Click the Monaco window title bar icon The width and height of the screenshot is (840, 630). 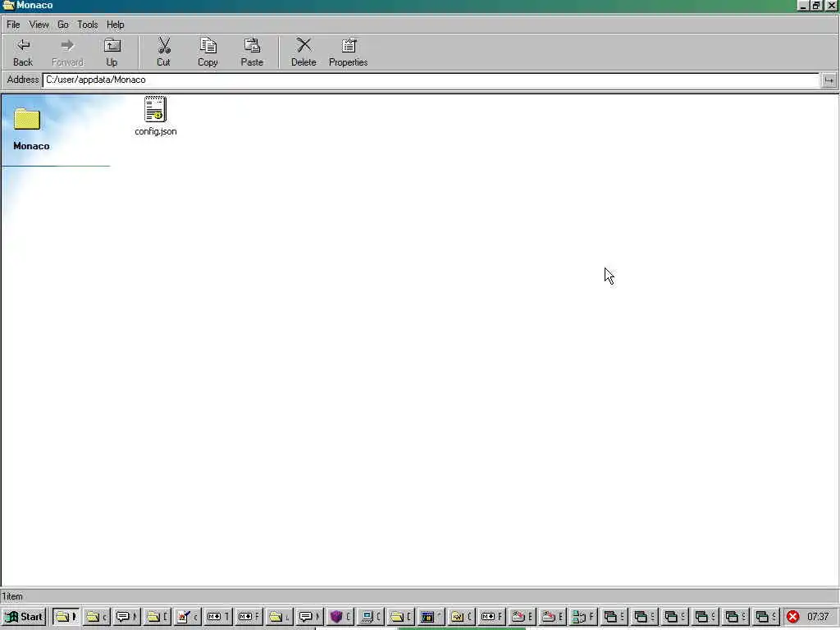point(7,6)
